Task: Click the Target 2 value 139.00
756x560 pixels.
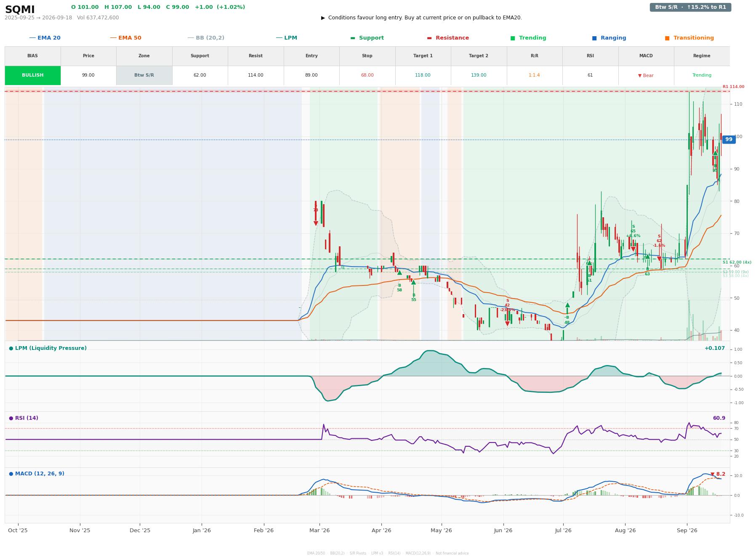Action: tap(479, 75)
